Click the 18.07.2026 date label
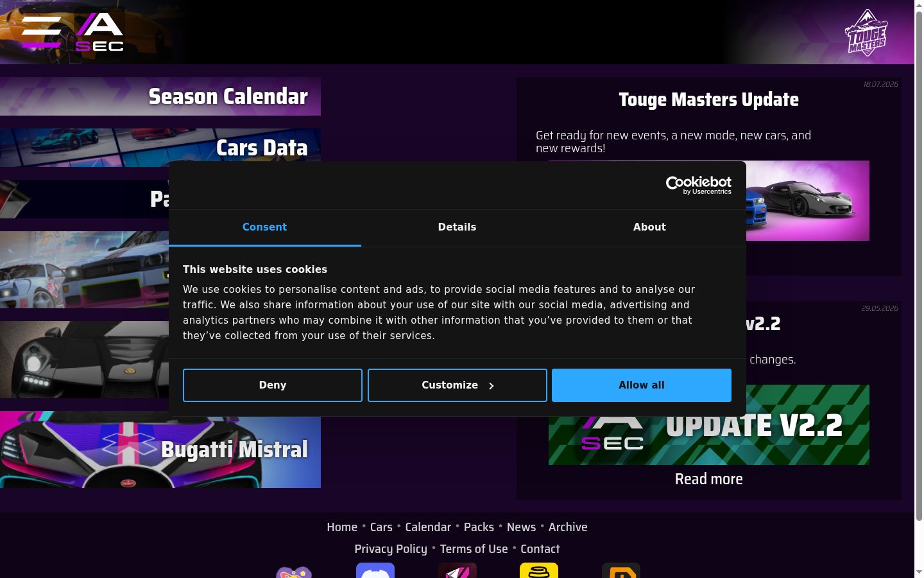 click(880, 84)
